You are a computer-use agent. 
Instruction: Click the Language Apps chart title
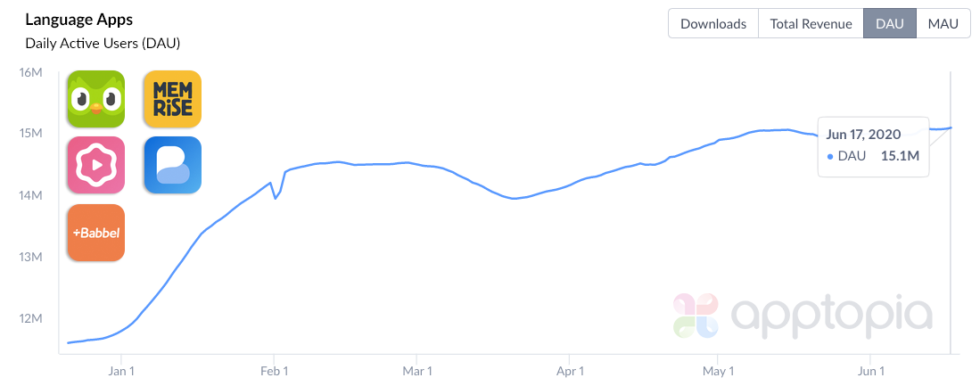click(x=79, y=20)
